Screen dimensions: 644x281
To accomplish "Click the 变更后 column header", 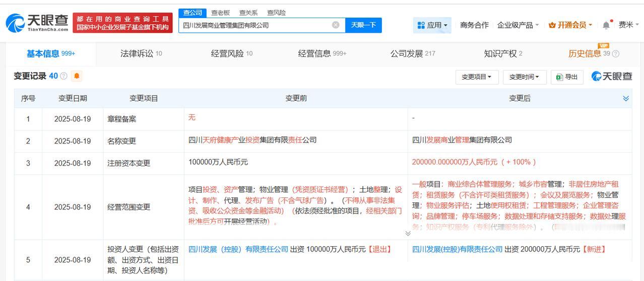I will [x=520, y=98].
